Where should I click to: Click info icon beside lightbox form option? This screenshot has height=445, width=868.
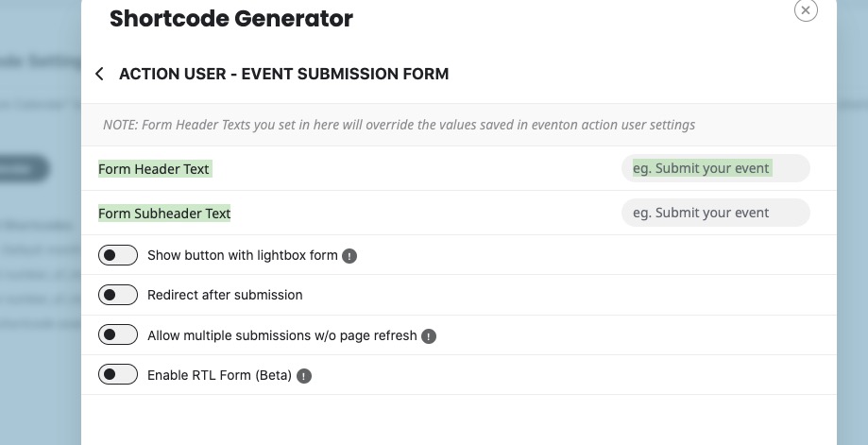349,256
